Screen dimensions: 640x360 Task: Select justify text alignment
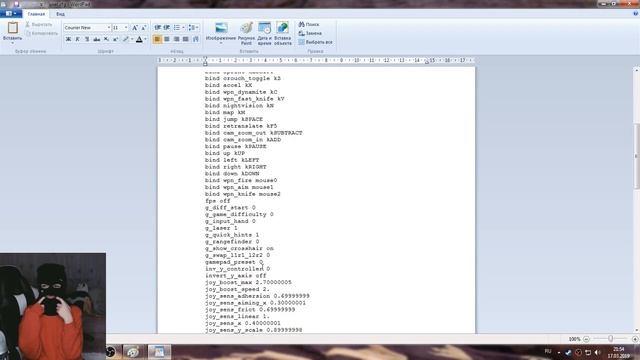tap(186, 39)
